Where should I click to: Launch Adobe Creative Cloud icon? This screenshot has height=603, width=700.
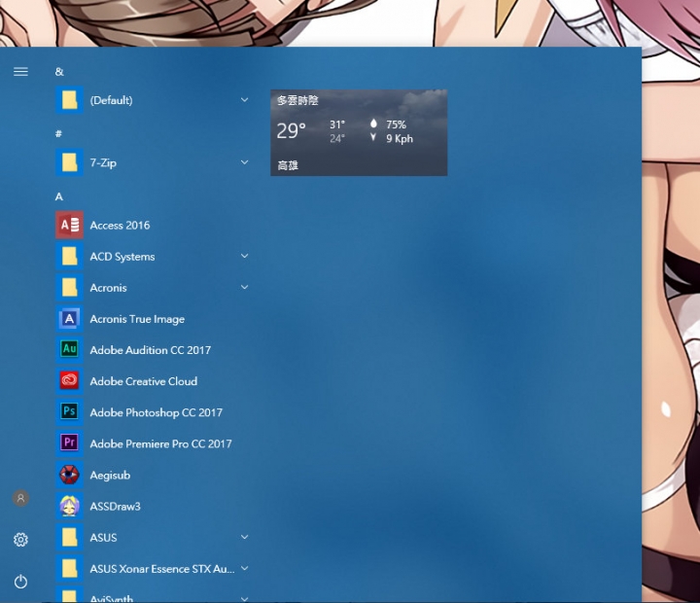69,381
